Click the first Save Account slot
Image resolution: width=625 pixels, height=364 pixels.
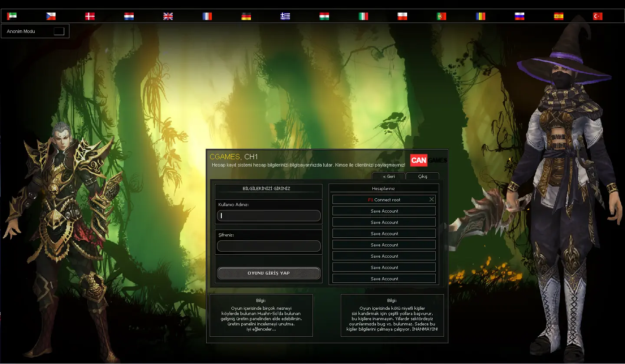tap(384, 211)
